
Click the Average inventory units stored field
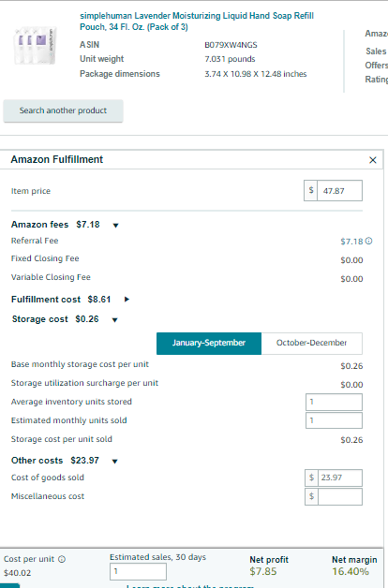coord(334,402)
